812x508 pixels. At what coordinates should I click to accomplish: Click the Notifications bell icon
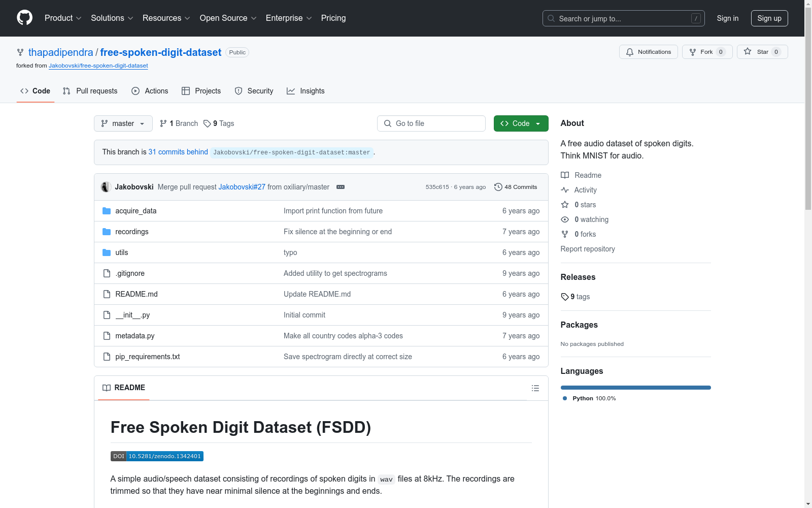[x=630, y=52]
